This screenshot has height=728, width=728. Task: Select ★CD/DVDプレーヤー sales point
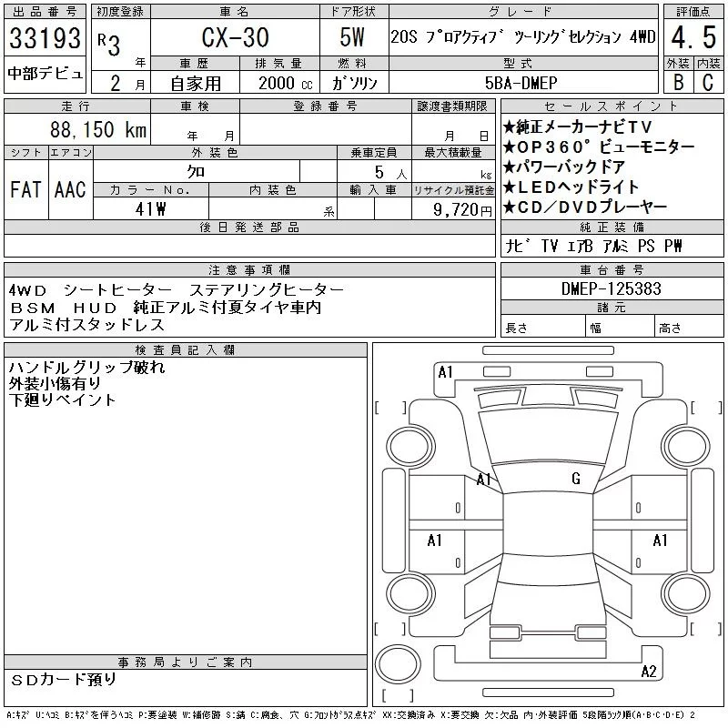point(585,207)
